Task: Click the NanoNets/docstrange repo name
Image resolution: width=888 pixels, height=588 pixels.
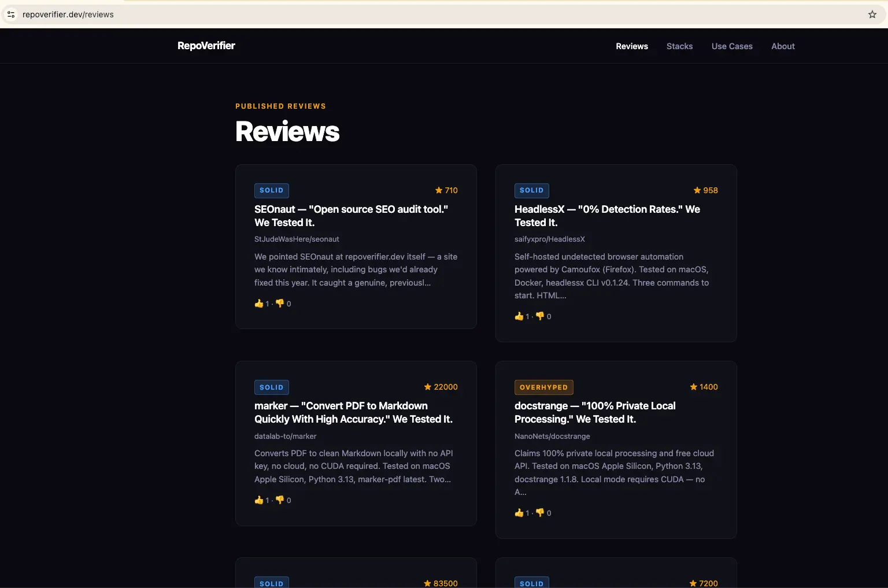Action: [552, 437]
